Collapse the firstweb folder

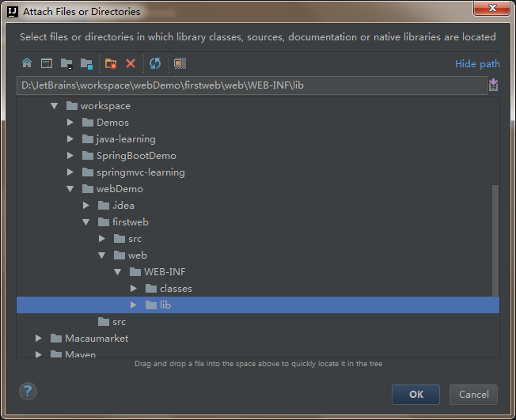pos(86,222)
